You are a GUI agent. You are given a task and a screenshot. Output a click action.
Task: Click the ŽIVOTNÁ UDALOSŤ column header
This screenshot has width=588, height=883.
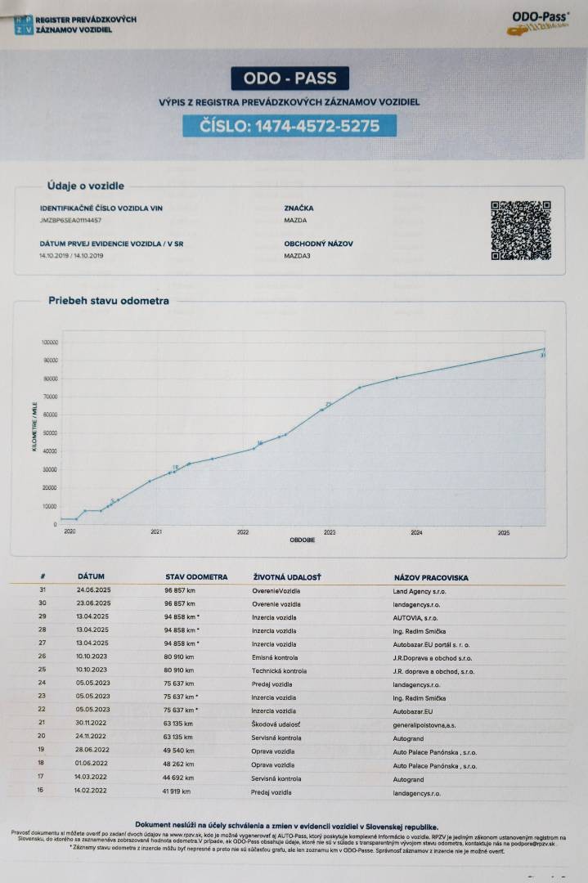287,577
